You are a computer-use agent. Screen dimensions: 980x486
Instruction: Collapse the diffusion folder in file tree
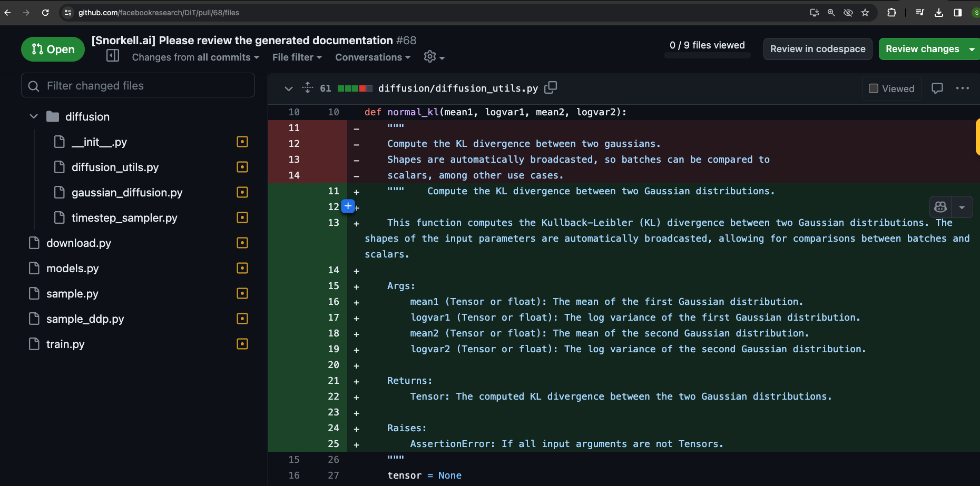pos(34,116)
